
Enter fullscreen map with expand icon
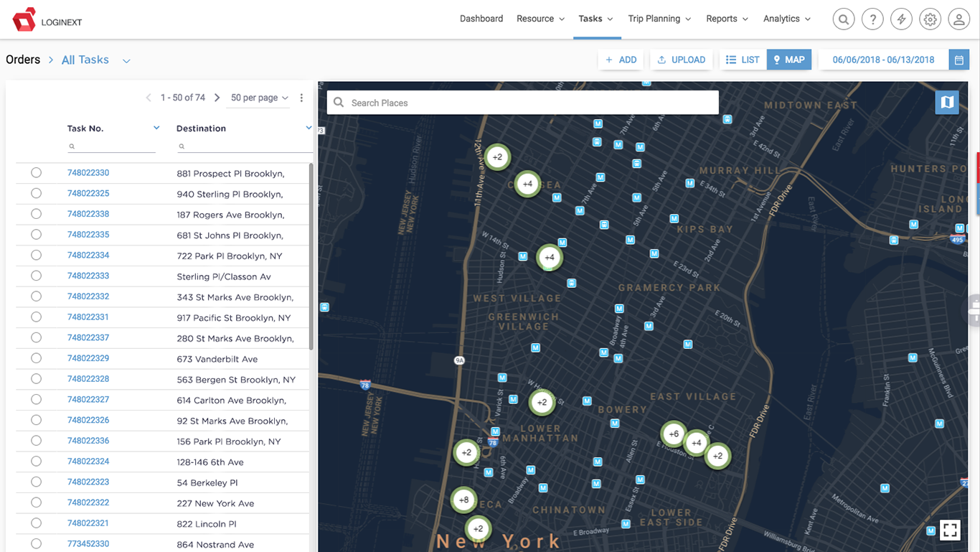point(950,530)
